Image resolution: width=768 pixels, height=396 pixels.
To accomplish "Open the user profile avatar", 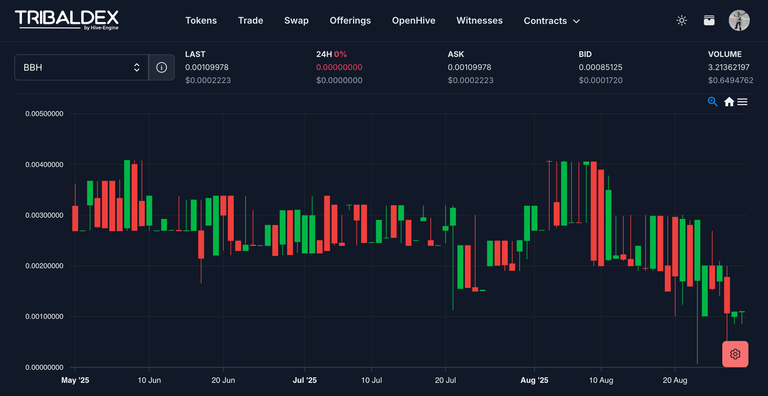I will click(x=739, y=21).
